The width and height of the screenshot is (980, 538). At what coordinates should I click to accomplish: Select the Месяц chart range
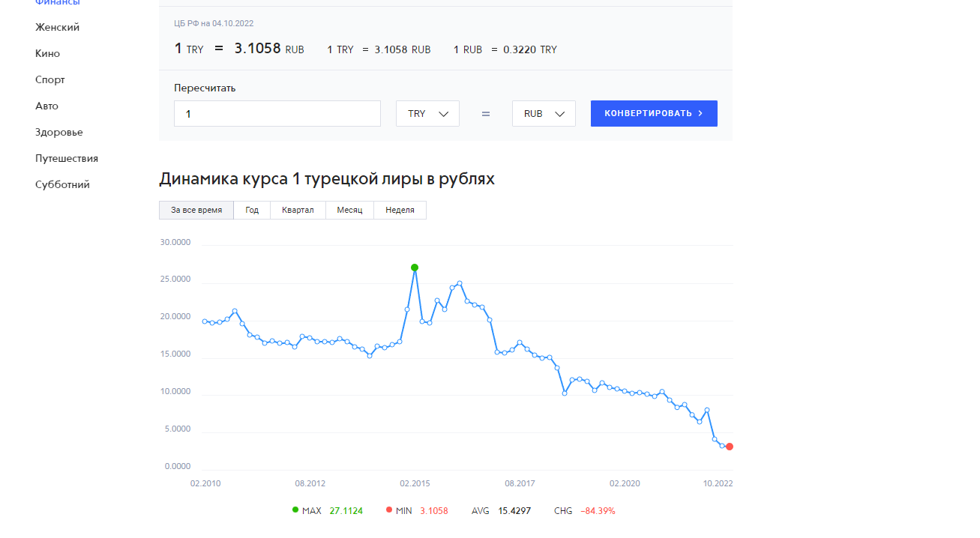coord(349,211)
